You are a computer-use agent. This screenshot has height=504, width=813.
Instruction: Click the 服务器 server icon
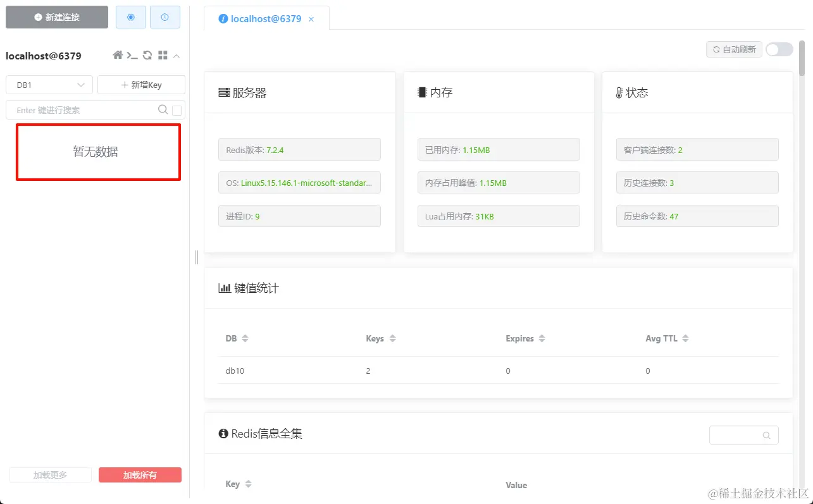224,93
